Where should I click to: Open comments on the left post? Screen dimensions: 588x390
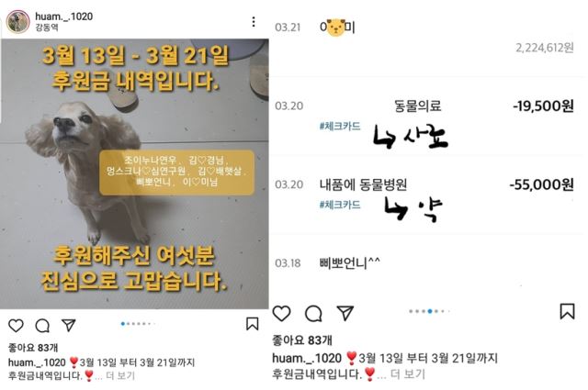(42, 326)
